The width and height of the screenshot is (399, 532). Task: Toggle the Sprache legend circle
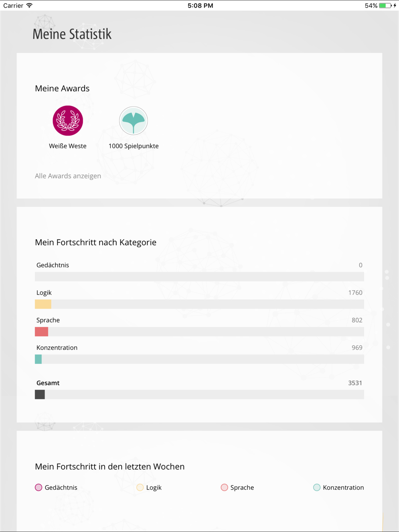pyautogui.click(x=224, y=487)
